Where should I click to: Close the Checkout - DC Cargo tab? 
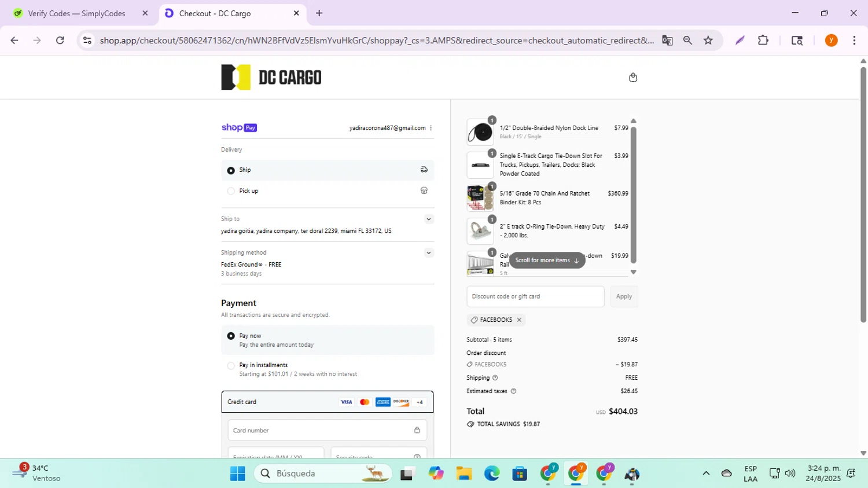(296, 13)
